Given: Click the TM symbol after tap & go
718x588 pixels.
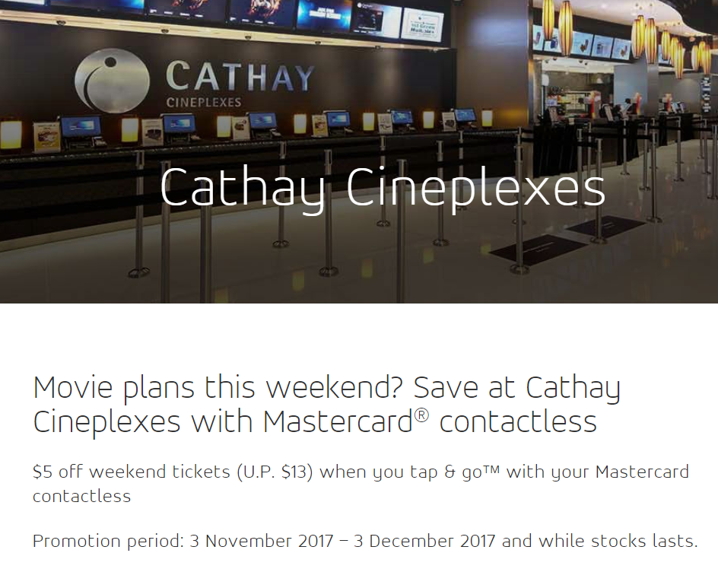Looking at the screenshot, I should tap(491, 469).
